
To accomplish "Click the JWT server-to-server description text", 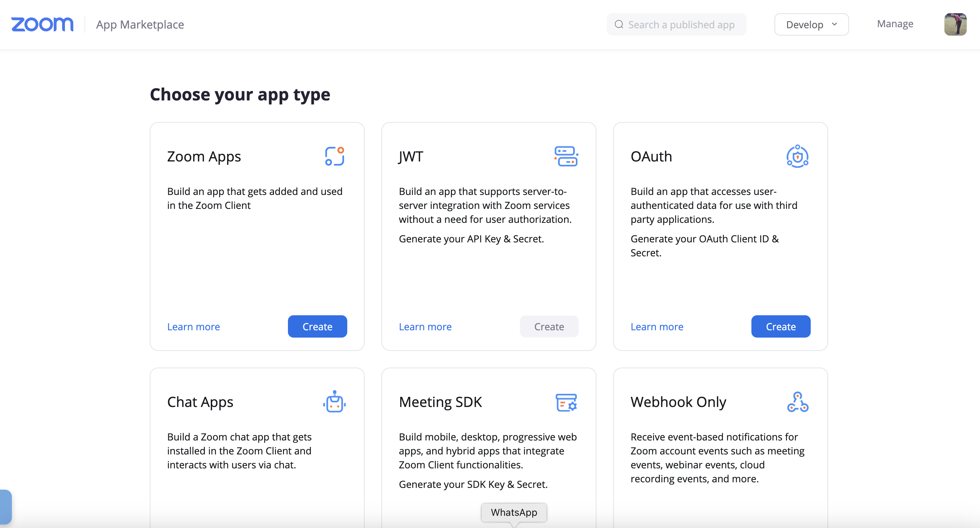I will [485, 205].
